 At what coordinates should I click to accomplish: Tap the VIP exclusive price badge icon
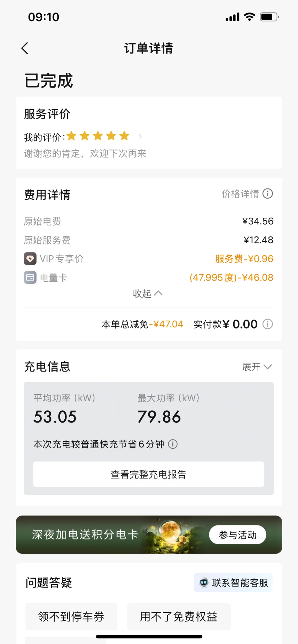(30, 259)
